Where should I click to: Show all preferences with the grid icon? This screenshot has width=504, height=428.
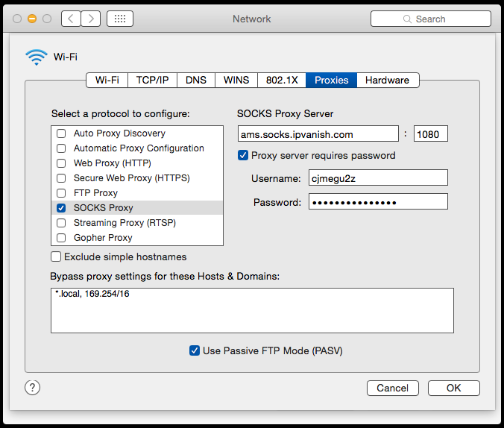tap(120, 19)
